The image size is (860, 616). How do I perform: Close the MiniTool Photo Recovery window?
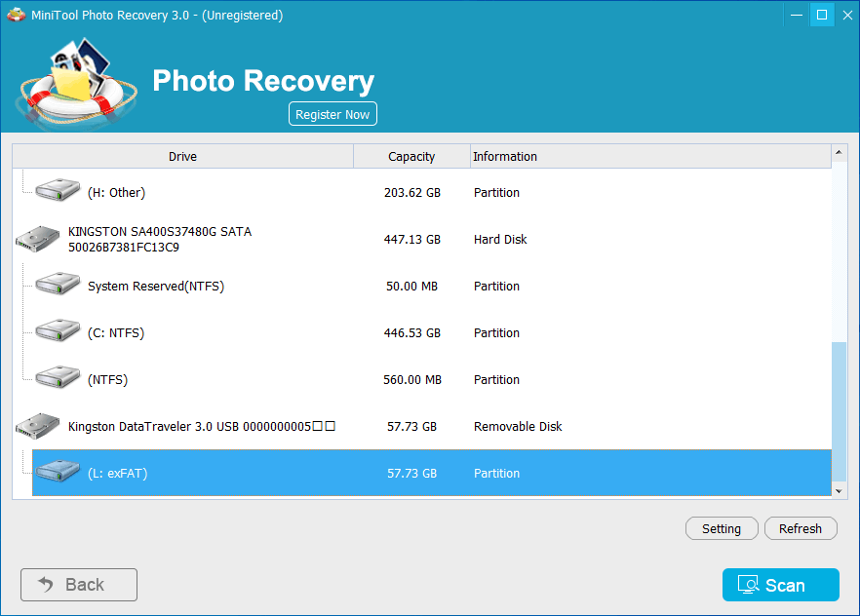pos(846,15)
